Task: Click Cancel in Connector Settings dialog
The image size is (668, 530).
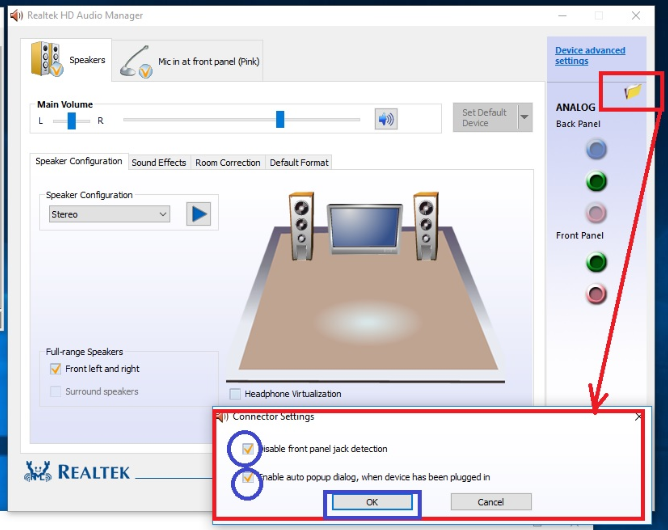Action: tap(491, 502)
